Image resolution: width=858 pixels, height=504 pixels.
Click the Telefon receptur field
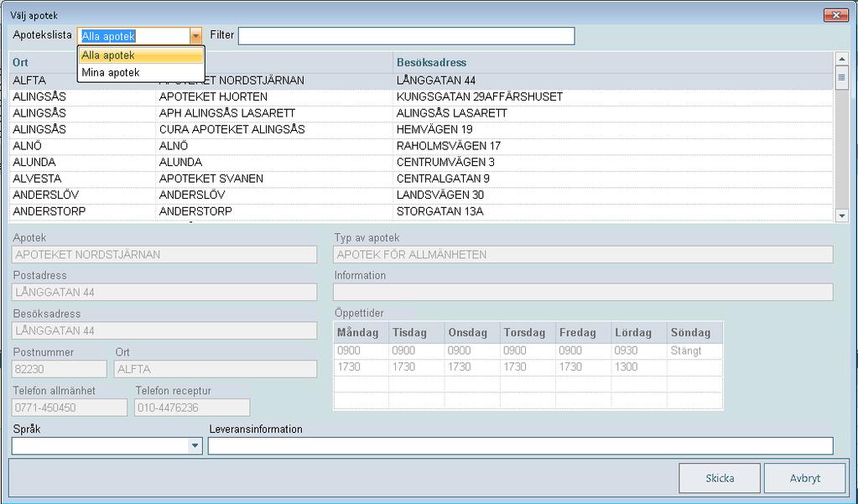192,408
